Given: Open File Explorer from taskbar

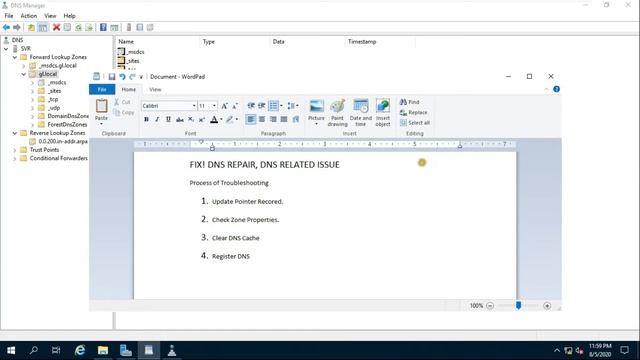Looking at the screenshot, I should coord(103,350).
